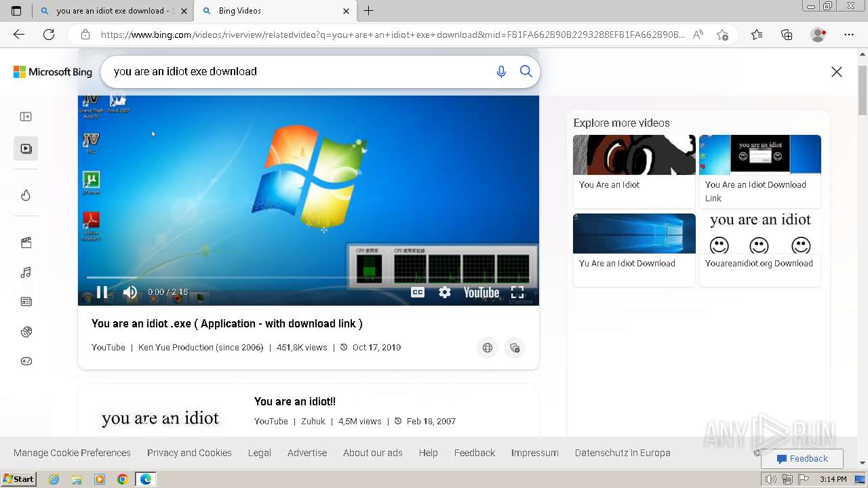Open Windows Explorer folder taskbar icon
Viewport: 868px width, 488px height.
pos(77,479)
